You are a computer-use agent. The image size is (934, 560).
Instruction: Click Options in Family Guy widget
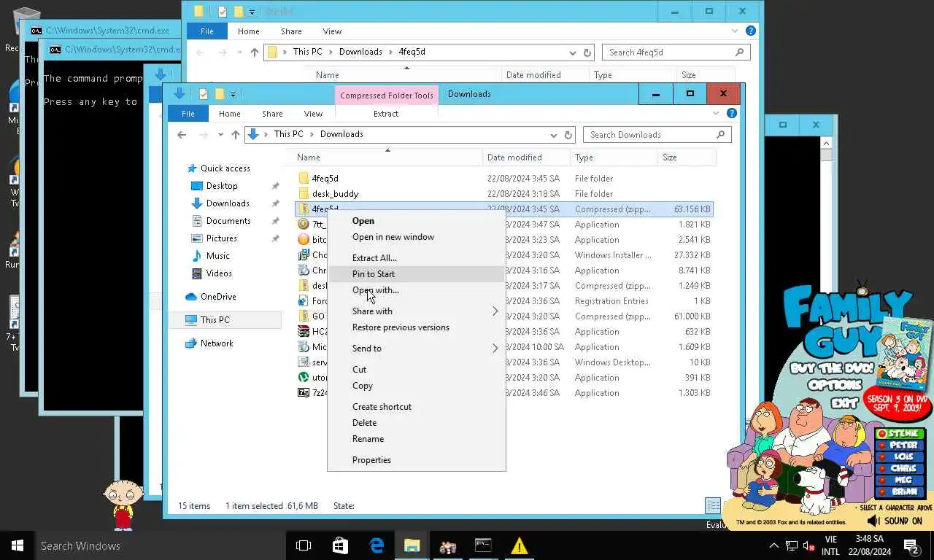point(835,385)
